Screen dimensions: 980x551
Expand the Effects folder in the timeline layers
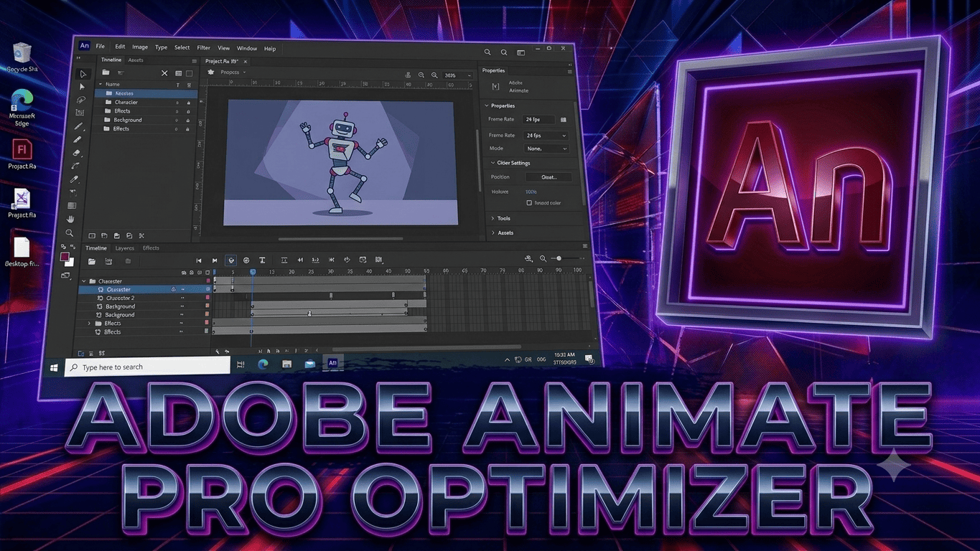[x=90, y=324]
